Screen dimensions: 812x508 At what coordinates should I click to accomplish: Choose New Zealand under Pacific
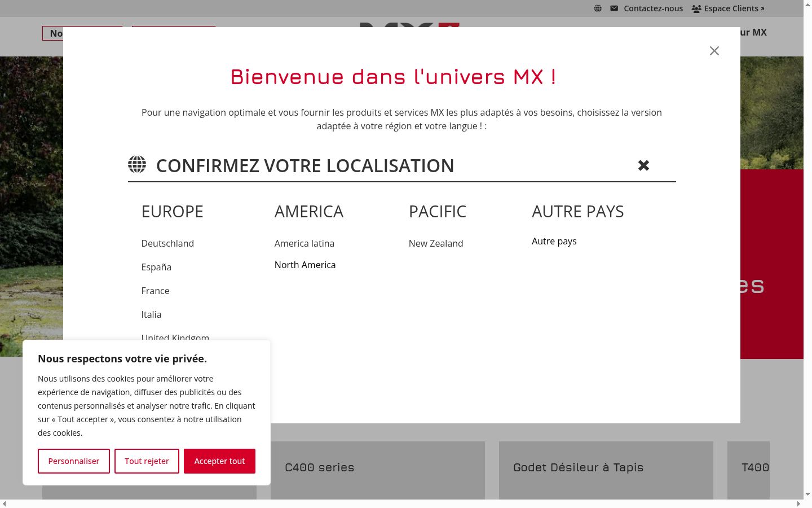[x=436, y=243]
